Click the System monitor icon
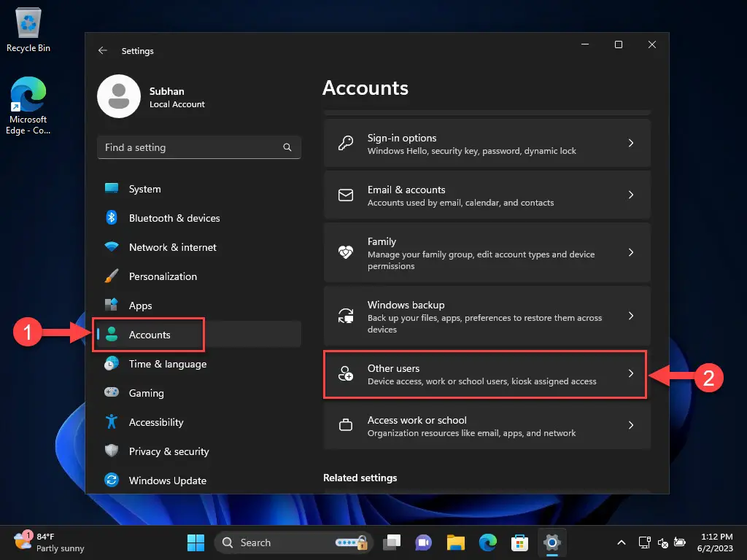The height and width of the screenshot is (560, 747). (x=112, y=189)
